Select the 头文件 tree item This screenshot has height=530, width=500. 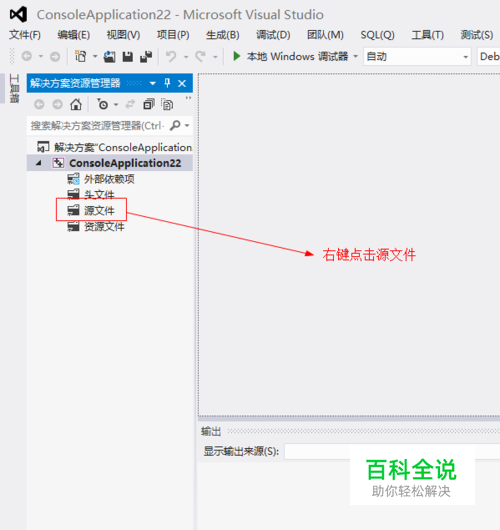click(x=99, y=195)
